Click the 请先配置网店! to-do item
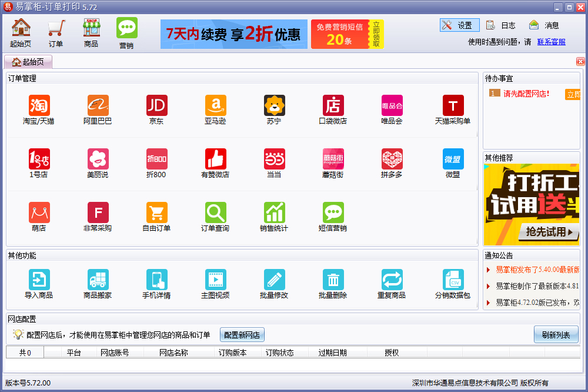This screenshot has width=588, height=392. (x=526, y=94)
